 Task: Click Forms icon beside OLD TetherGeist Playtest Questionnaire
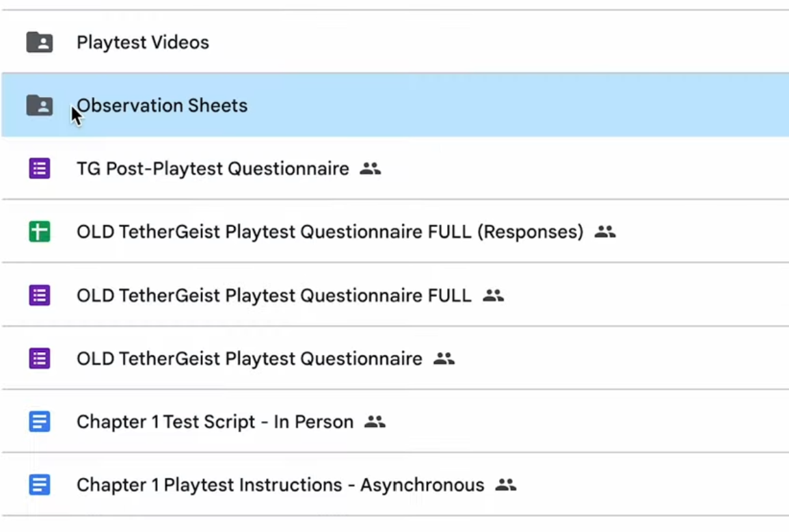[x=40, y=358]
